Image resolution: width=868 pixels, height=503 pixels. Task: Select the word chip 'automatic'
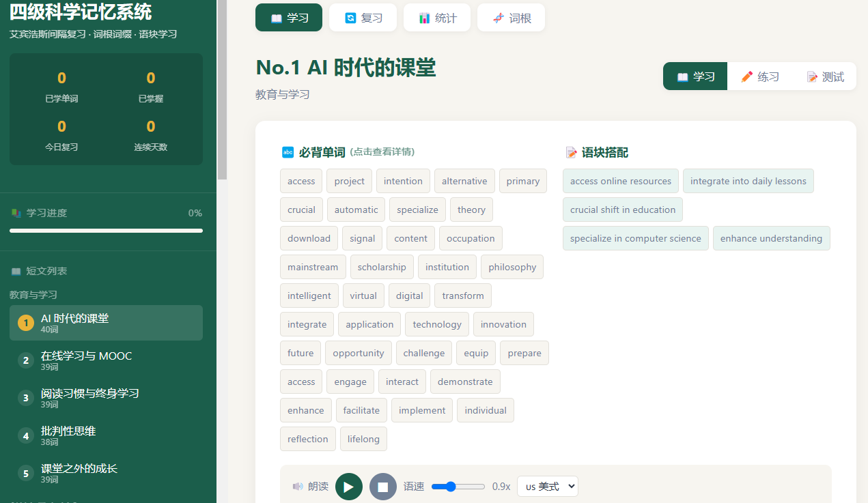tap(356, 210)
